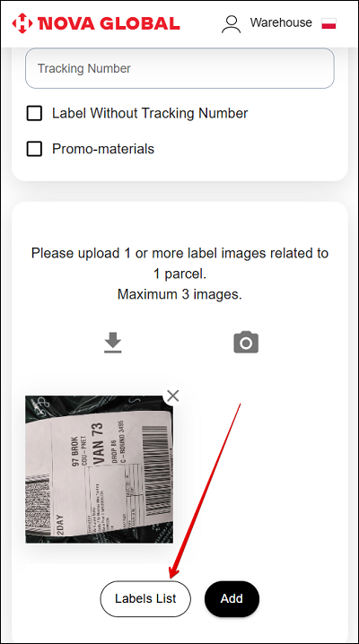Image resolution: width=359 pixels, height=644 pixels.
Task: Open the uploaded shipping label thumbnail
Action: (99, 469)
